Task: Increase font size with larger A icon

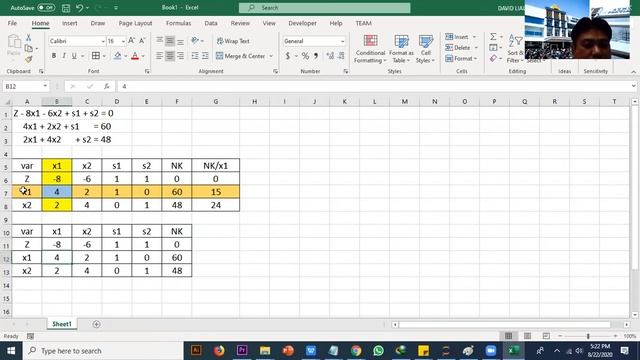Action: coord(131,41)
